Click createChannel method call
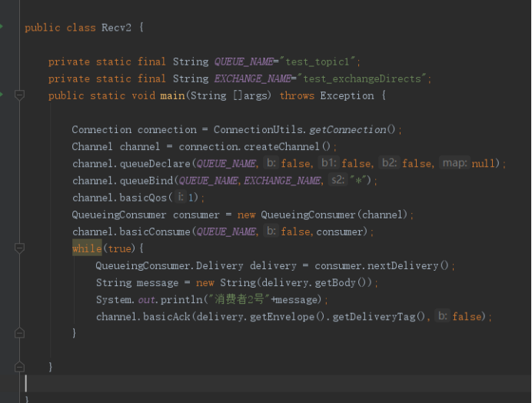The height and width of the screenshot is (403, 532). (x=281, y=147)
